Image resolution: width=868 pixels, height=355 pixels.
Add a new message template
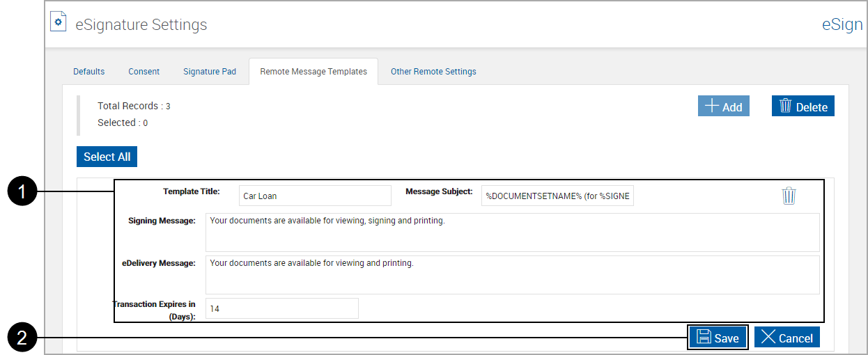[x=724, y=106]
